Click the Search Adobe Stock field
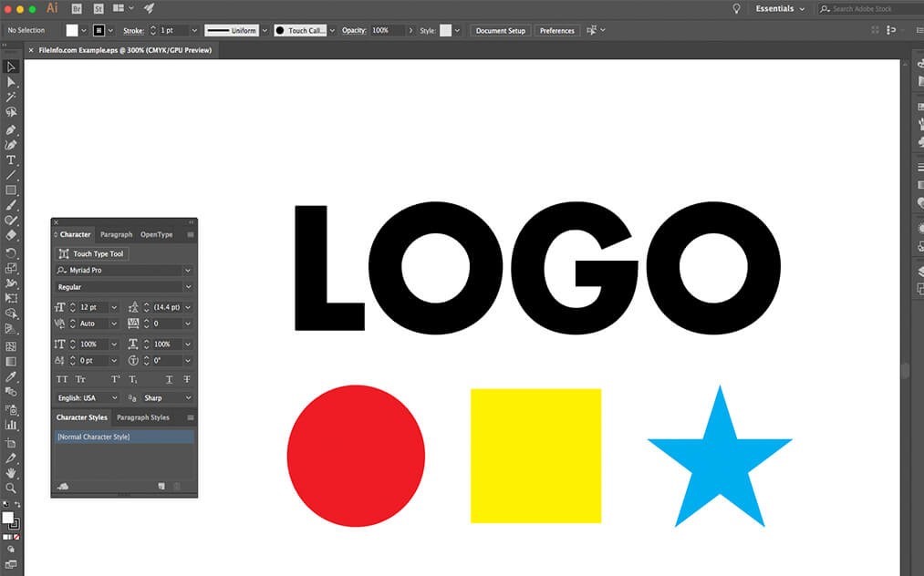This screenshot has width=924, height=576. [x=870, y=9]
